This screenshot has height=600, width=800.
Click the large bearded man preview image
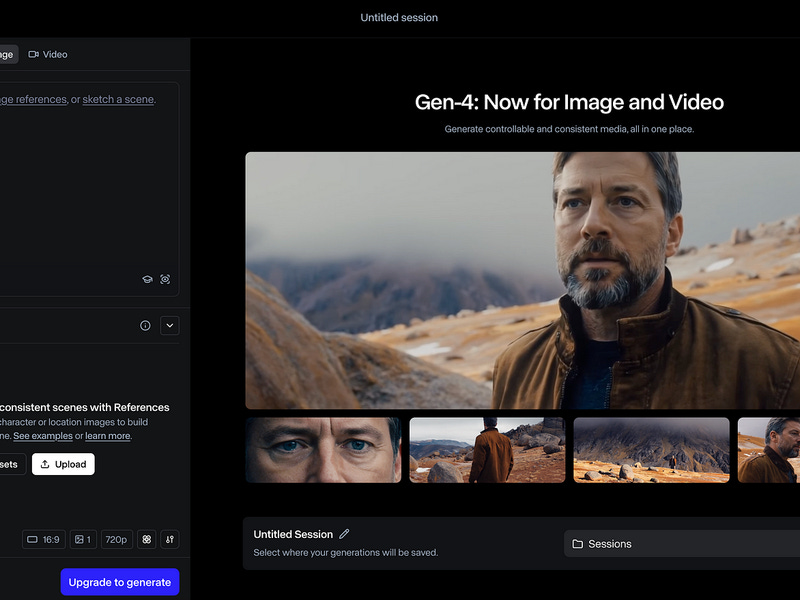[x=522, y=280]
